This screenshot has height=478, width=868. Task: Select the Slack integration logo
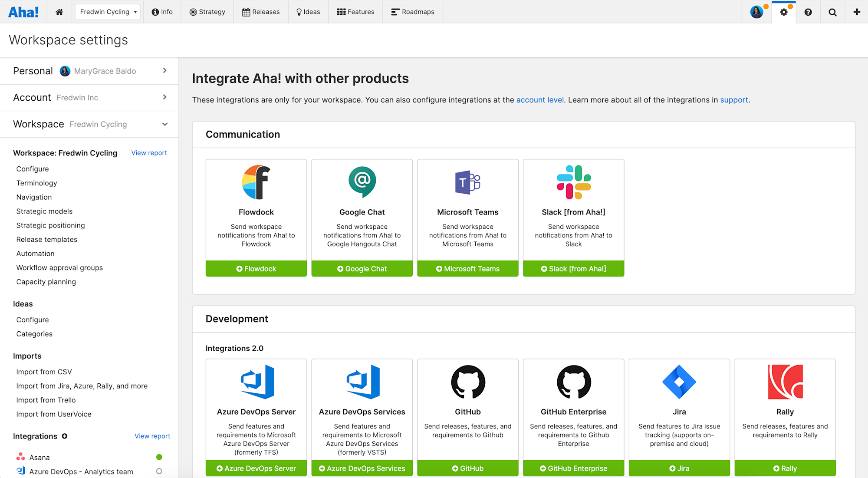[573, 182]
